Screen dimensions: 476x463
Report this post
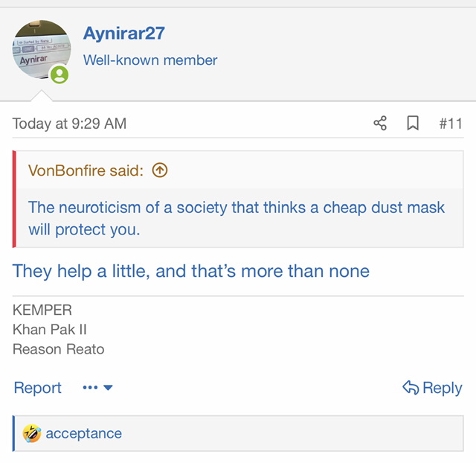(37, 388)
